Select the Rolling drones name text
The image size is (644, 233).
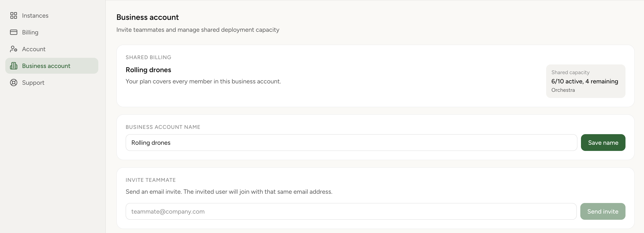point(151,142)
